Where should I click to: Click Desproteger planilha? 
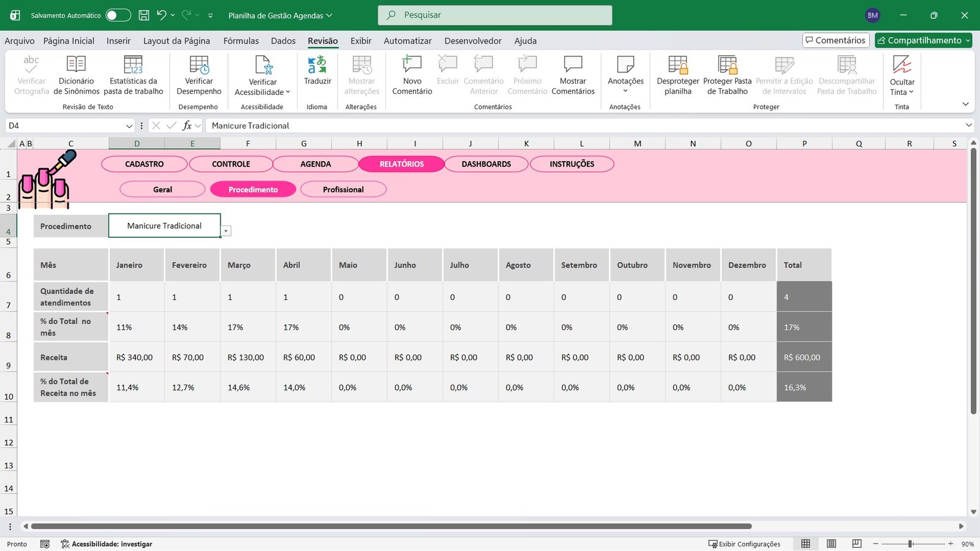677,75
